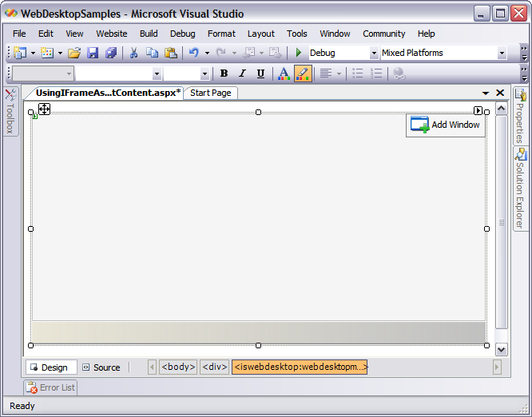Viewport: 532px width, 417px height.
Task: Open the File menu
Action: 19,34
